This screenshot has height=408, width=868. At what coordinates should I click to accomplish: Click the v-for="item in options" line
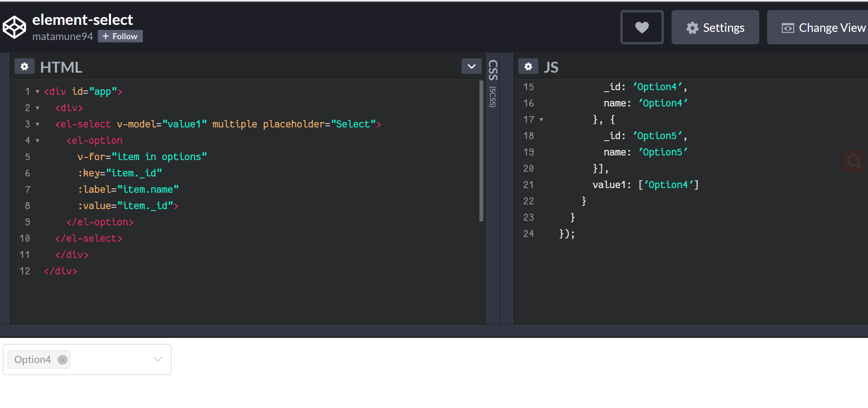142,157
